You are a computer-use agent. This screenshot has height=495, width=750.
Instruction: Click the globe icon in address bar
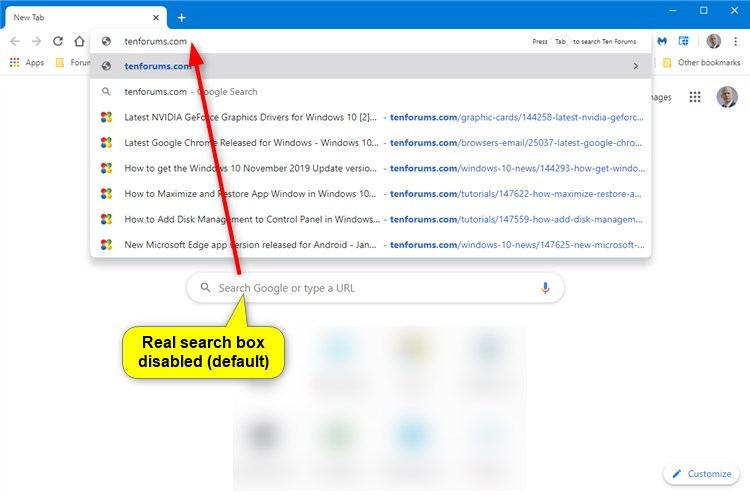106,41
